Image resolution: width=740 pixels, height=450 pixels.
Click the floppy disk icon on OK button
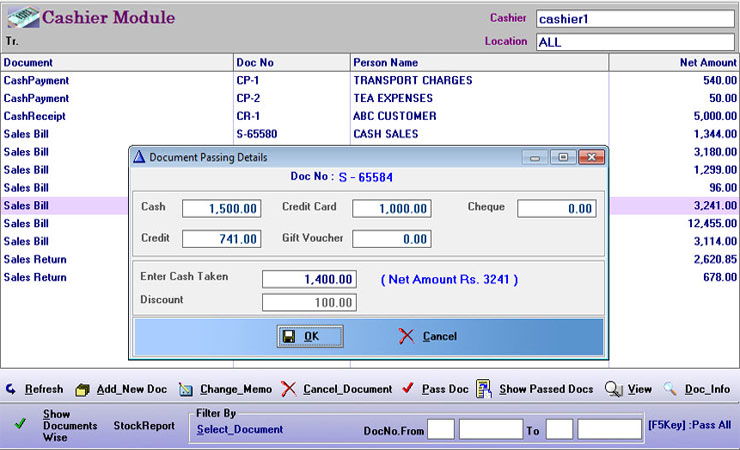[289, 336]
